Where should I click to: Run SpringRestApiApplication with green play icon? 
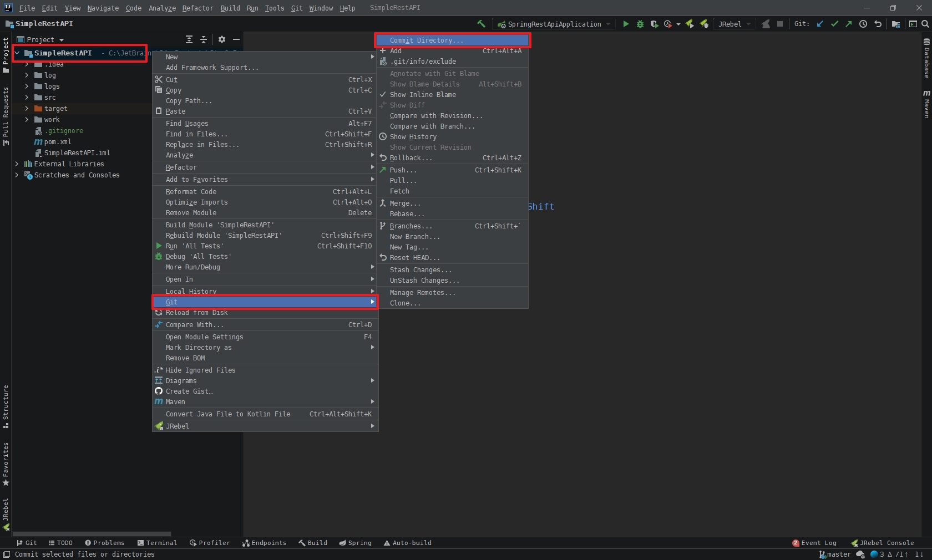point(626,24)
